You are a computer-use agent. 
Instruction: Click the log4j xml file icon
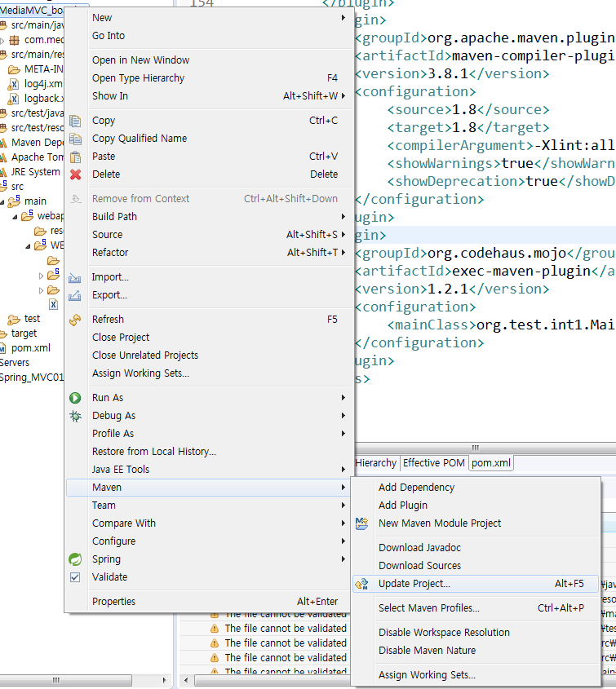(x=14, y=84)
